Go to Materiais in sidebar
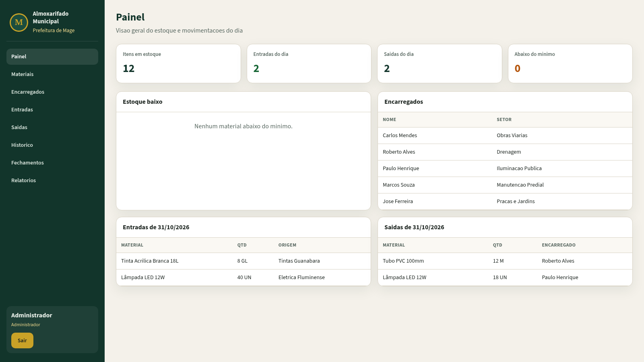The image size is (644, 362). click(52, 74)
